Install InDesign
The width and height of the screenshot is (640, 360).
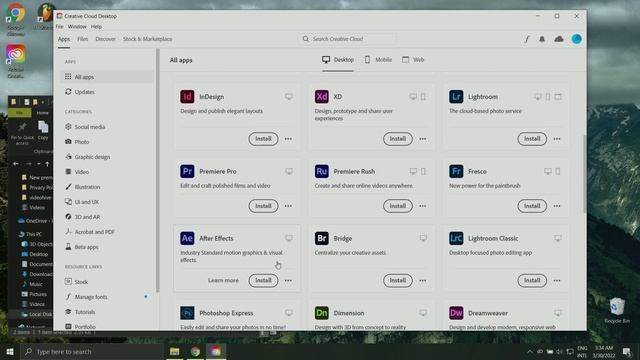coord(263,139)
